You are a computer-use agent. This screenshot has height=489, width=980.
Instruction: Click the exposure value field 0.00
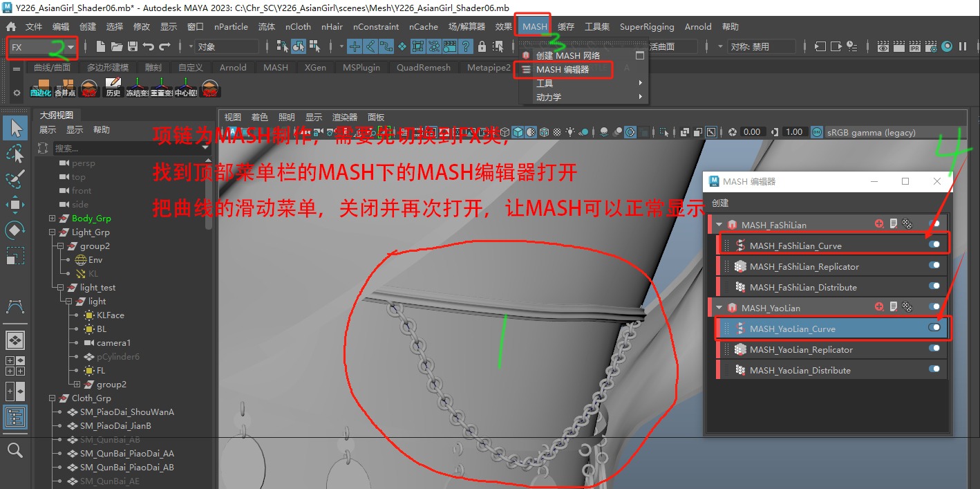[752, 131]
